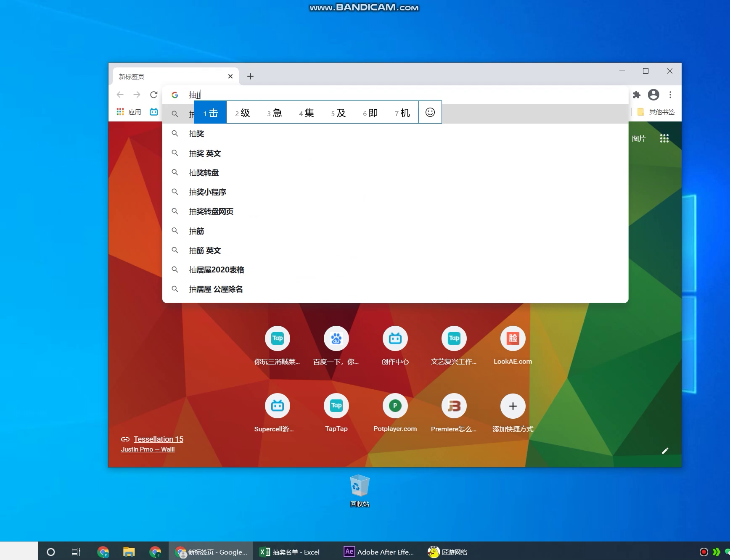The image size is (730, 560).
Task: Open the user profile avatar icon
Action: 653,95
